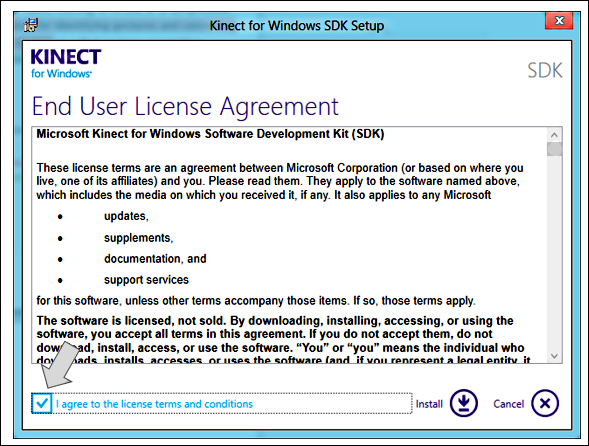Click the 'updates,' bullet in license text
Image resolution: width=589 pixels, height=446 pixels.
coord(126,216)
